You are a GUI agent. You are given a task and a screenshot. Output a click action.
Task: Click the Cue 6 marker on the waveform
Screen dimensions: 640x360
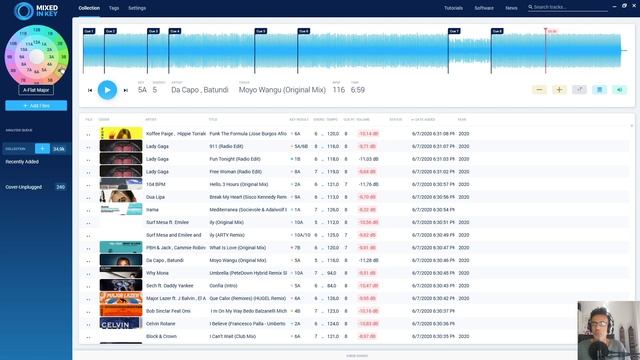pos(303,31)
